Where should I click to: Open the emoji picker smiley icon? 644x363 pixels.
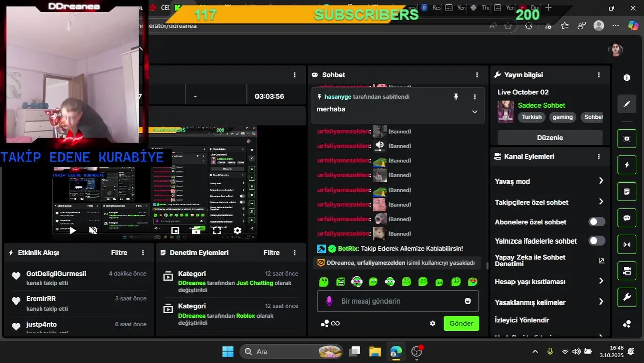468,301
